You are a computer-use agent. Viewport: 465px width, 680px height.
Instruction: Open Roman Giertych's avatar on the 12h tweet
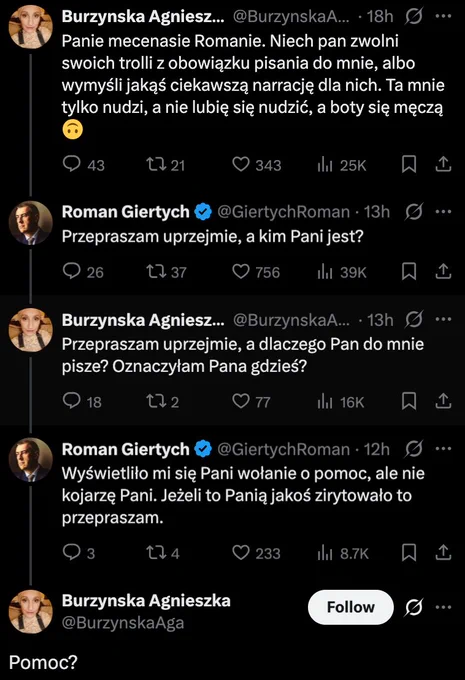[31, 460]
